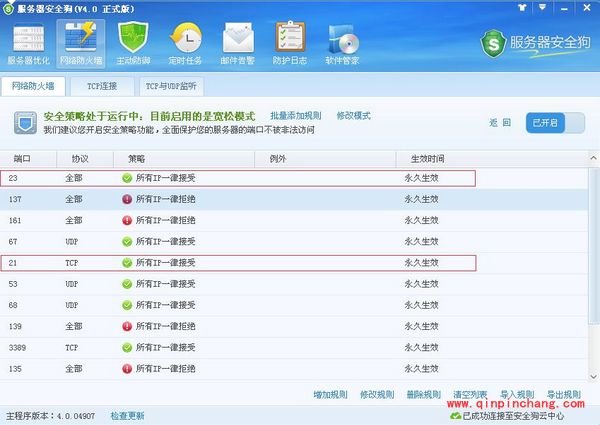The width and height of the screenshot is (600, 425).
Task: Click 导出规则 export rules link
Action: pos(564,394)
